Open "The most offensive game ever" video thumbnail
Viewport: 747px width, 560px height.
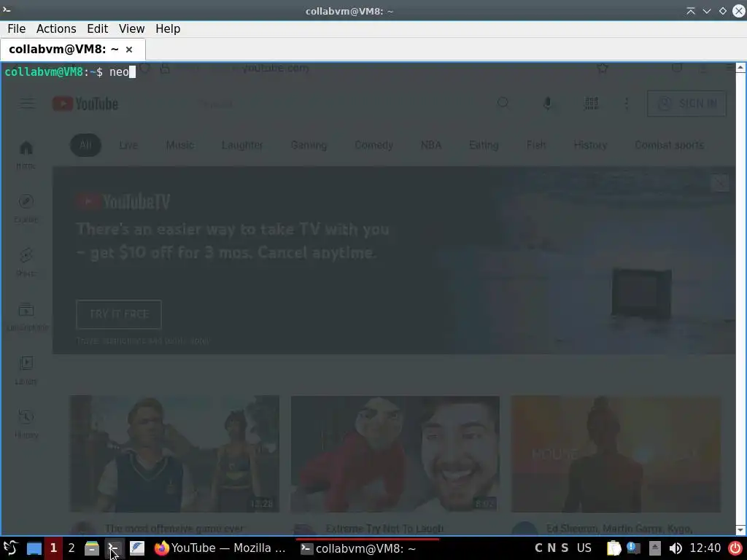point(174,454)
